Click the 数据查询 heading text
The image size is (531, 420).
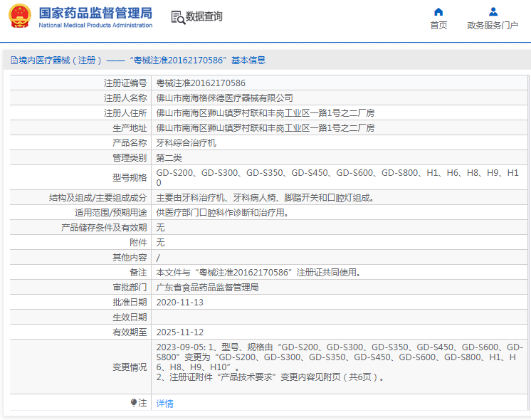point(204,16)
